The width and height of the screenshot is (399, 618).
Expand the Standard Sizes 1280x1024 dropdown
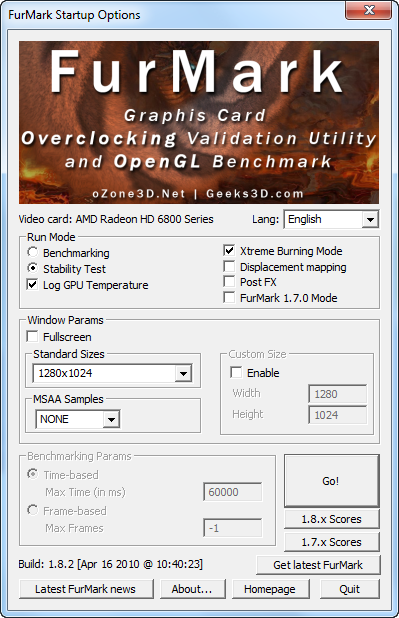pos(113,373)
